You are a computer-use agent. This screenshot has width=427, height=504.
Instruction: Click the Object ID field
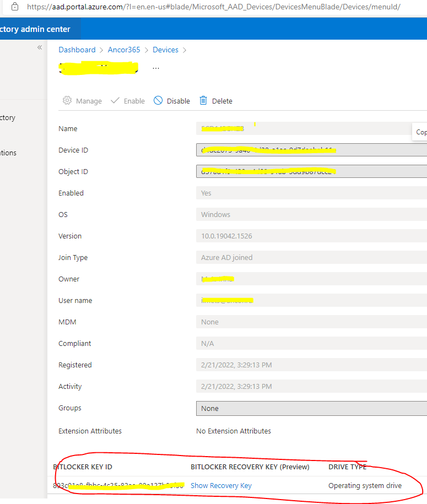click(x=311, y=171)
